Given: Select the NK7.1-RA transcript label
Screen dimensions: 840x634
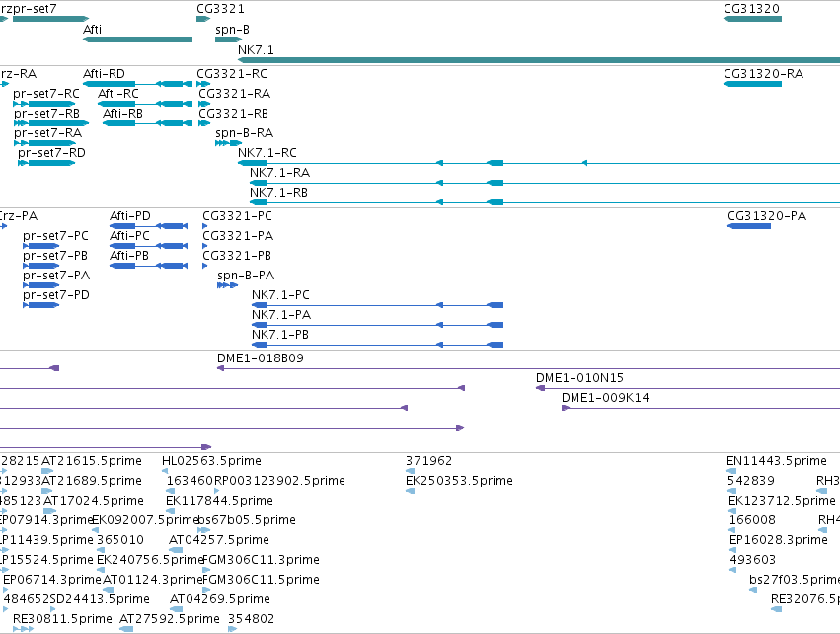Looking at the screenshot, I should tap(279, 173).
